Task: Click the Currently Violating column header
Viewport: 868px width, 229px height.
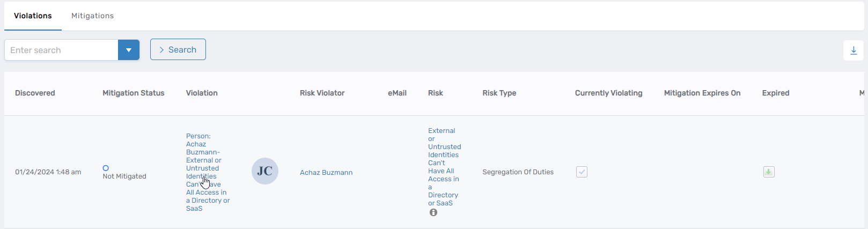Action: [608, 93]
